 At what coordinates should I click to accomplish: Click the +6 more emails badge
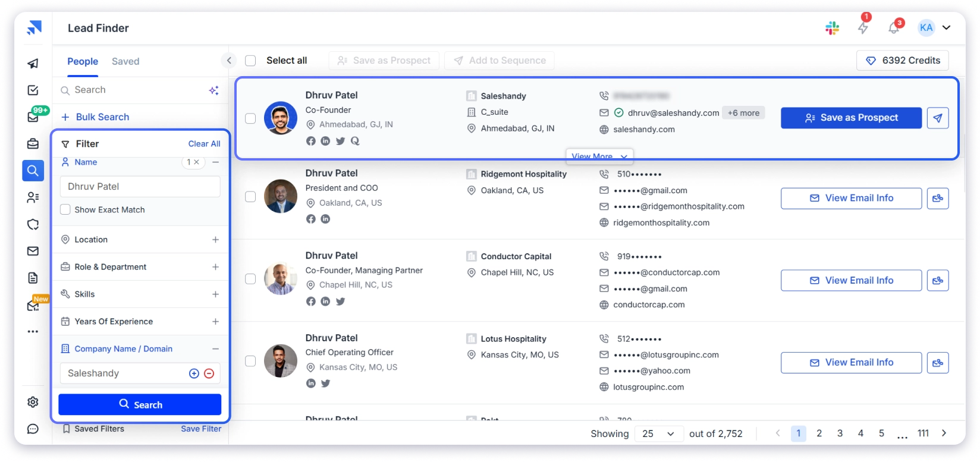pos(743,113)
